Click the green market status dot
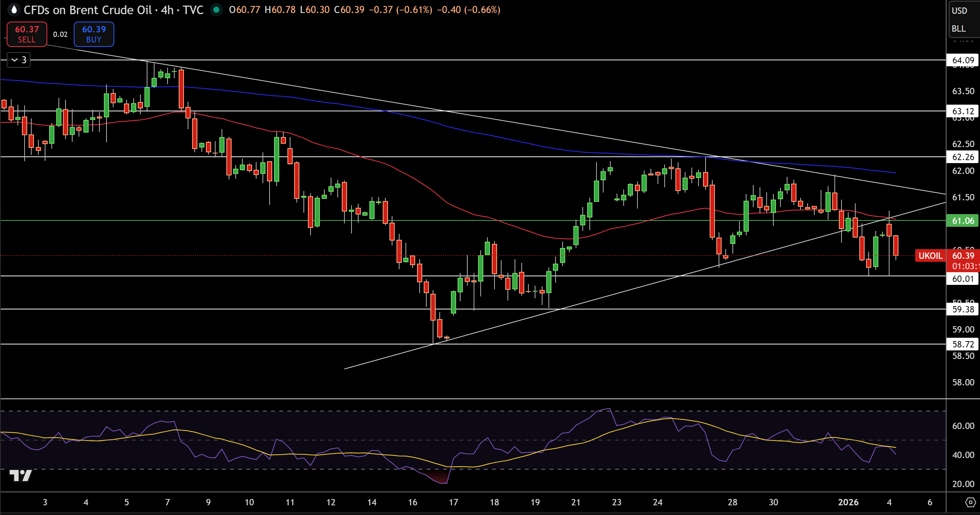 [216, 10]
